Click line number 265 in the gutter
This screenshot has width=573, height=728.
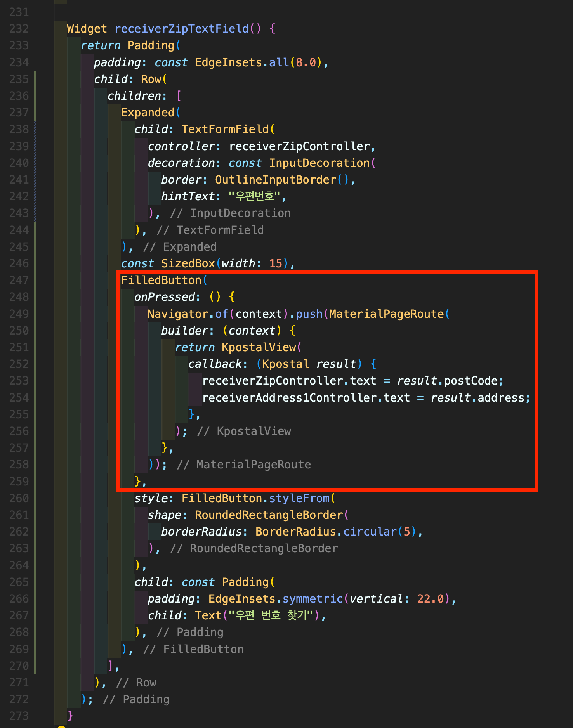19,582
